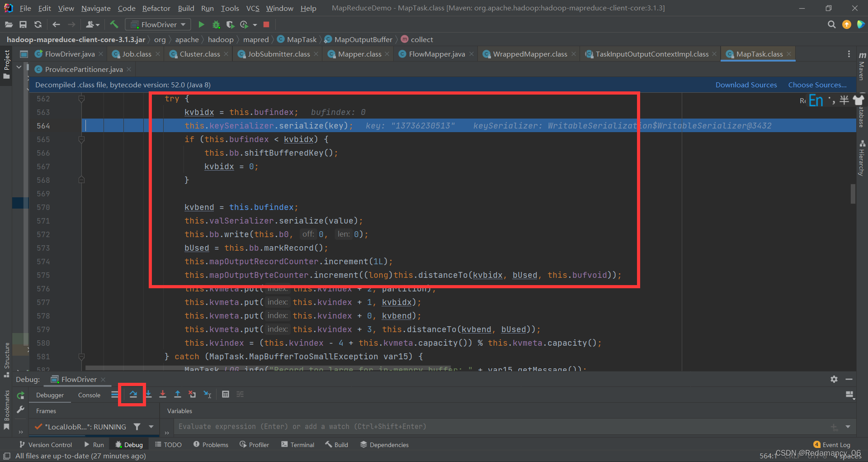This screenshot has width=868, height=462.
Task: Click the Force Step Into red arrow
Action: pyautogui.click(x=163, y=395)
